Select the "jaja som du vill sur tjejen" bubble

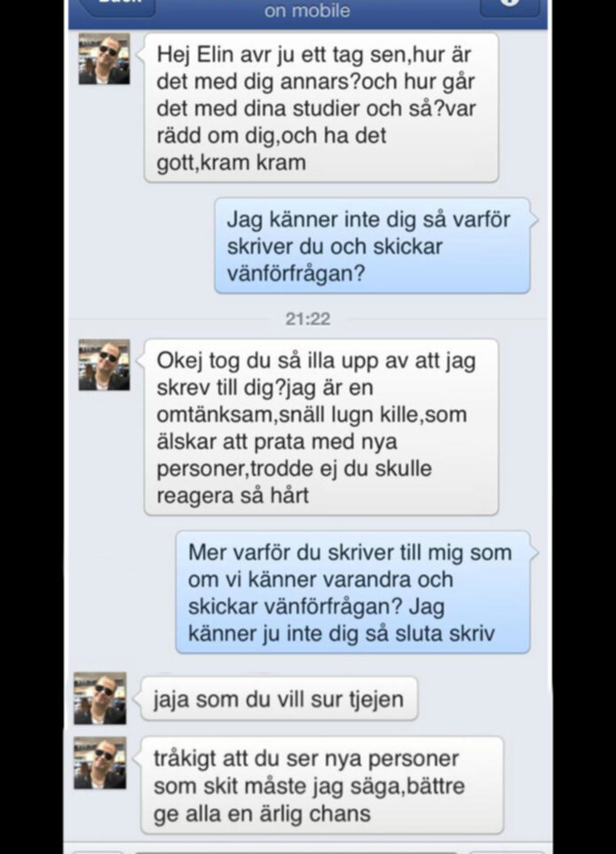pos(279,699)
